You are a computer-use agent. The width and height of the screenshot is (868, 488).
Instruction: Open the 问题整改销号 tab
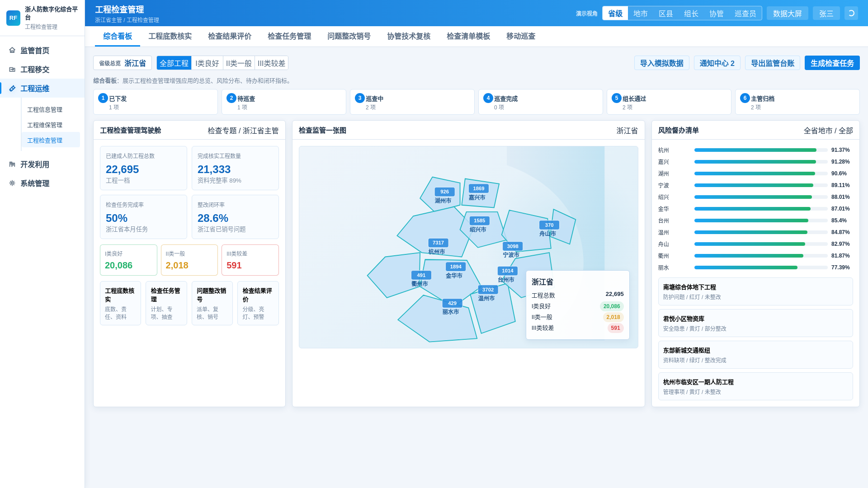click(x=349, y=36)
